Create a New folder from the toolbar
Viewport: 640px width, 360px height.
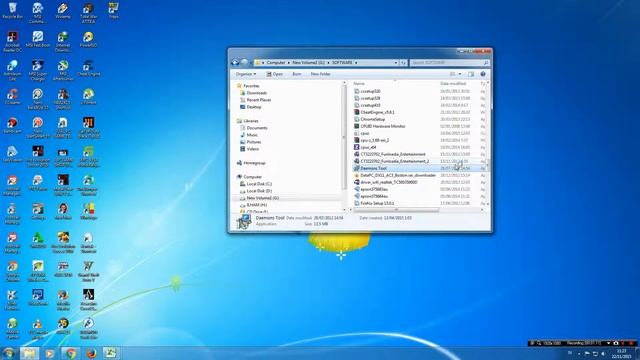[x=320, y=74]
